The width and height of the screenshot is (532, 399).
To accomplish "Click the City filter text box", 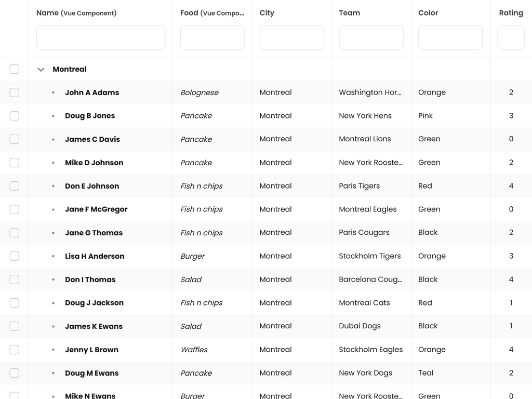I will coord(291,38).
